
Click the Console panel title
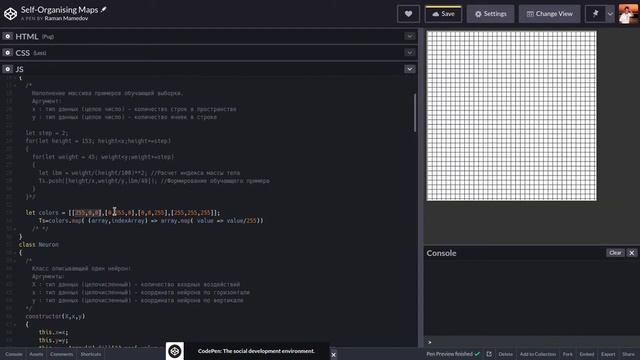coord(441,253)
